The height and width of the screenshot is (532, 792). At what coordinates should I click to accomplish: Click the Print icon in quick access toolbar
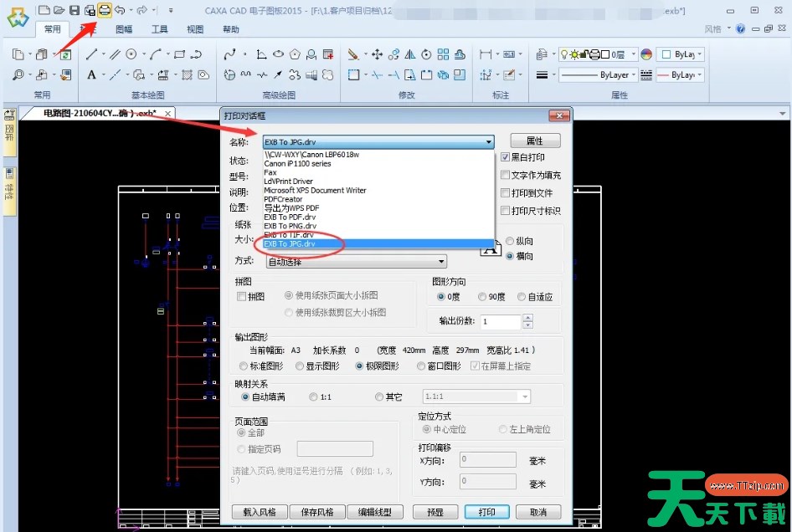point(105,10)
